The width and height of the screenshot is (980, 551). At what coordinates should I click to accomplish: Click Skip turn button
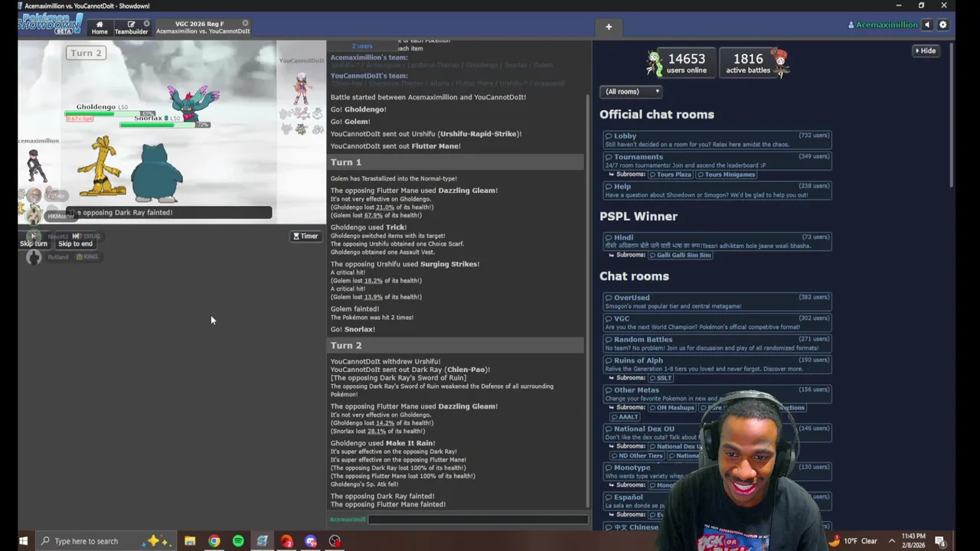pyautogui.click(x=34, y=240)
